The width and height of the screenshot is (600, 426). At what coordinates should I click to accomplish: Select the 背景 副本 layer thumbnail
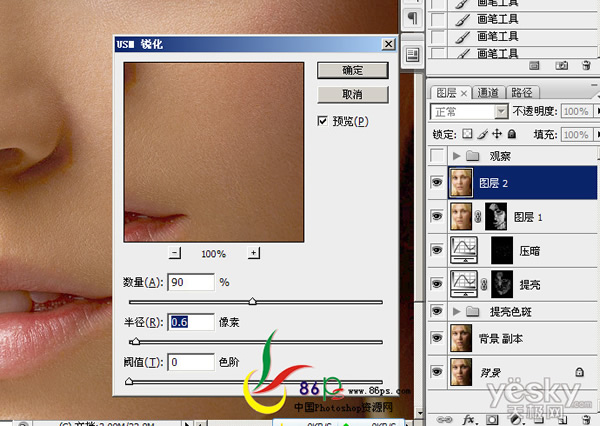(x=461, y=338)
